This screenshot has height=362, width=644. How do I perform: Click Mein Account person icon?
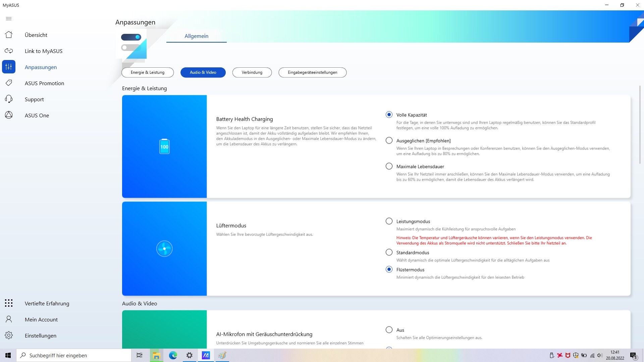pos(9,319)
